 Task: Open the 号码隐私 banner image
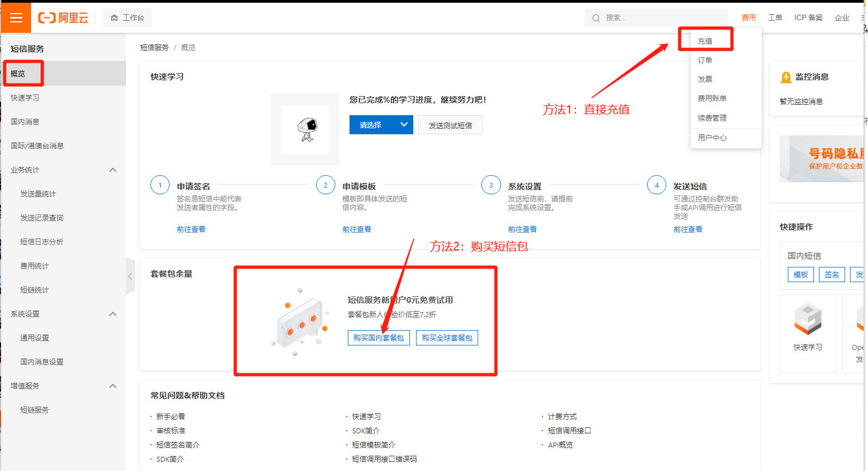pos(822,159)
